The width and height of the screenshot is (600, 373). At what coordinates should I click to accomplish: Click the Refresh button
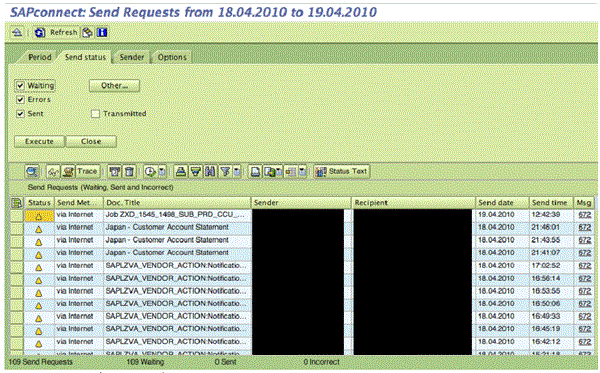(x=55, y=33)
